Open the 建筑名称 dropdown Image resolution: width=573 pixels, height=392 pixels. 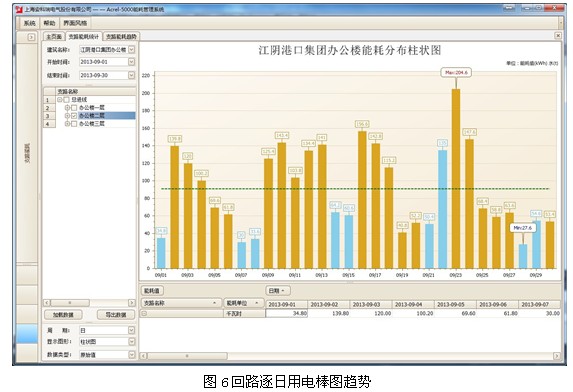[x=132, y=49]
